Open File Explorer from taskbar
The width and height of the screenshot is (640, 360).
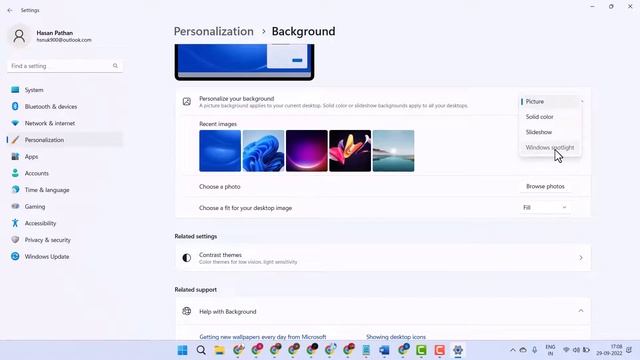pos(220,350)
